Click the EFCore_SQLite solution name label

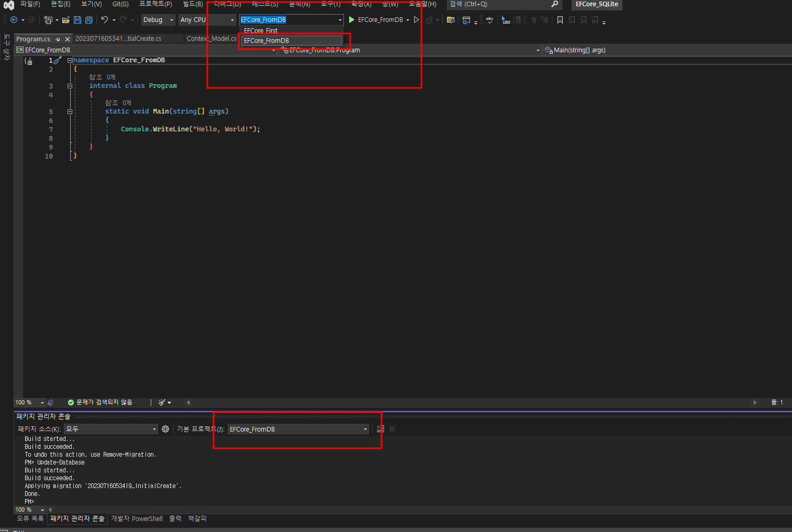click(597, 4)
